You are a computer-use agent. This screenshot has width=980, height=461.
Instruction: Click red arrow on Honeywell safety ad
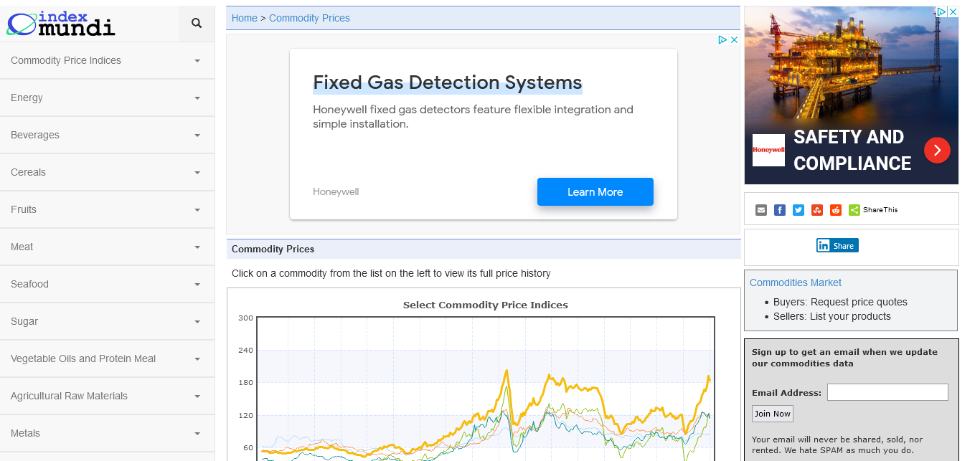coord(937,150)
